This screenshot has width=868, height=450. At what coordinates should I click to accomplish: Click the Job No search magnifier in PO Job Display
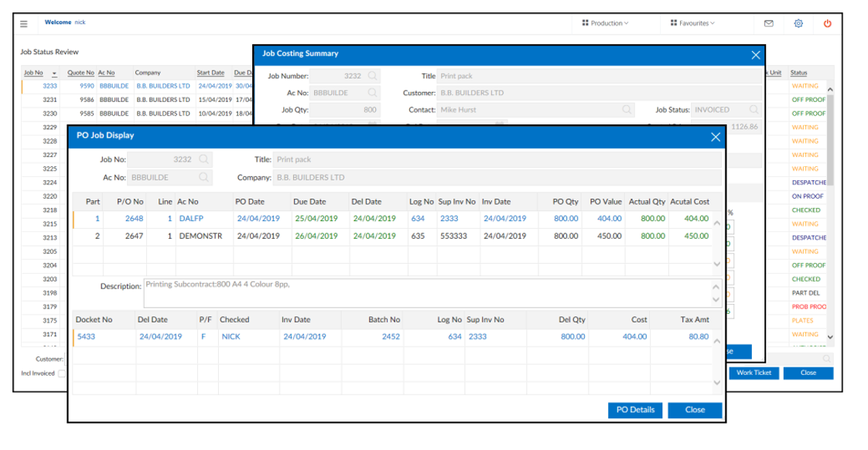(203, 158)
